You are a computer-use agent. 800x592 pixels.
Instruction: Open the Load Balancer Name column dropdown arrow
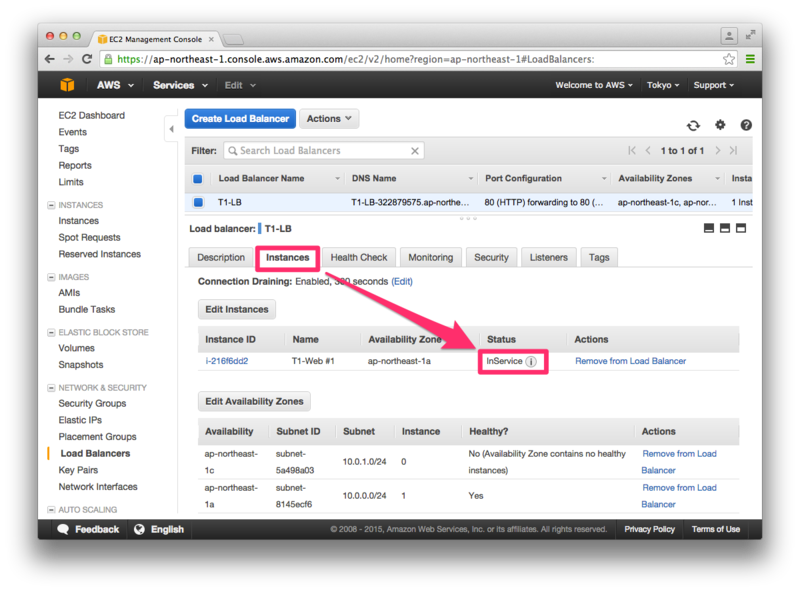(337, 179)
